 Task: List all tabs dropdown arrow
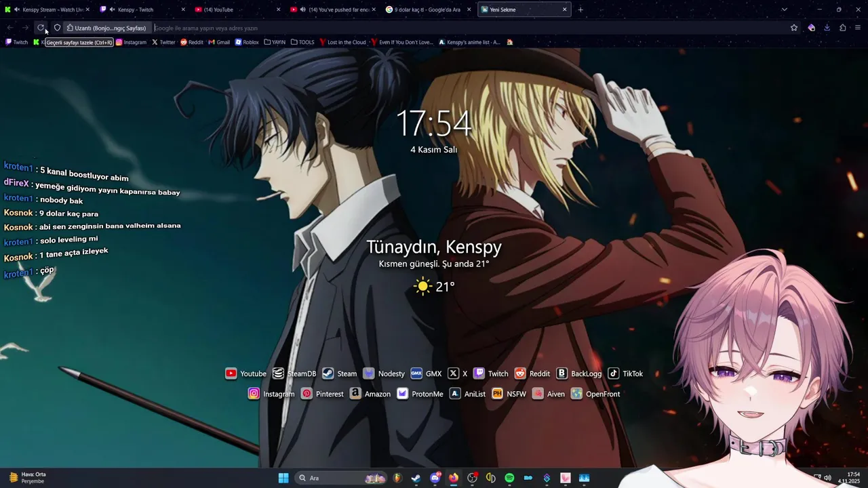[784, 9]
